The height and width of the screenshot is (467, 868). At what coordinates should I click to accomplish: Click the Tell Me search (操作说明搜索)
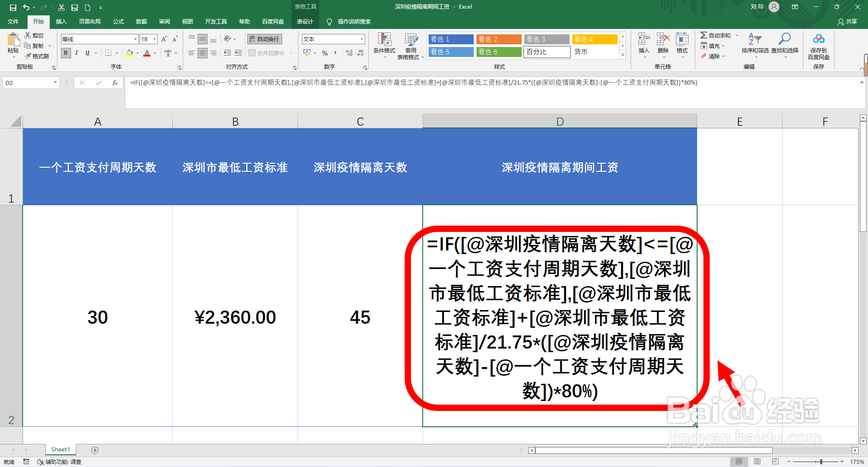pyautogui.click(x=349, y=22)
